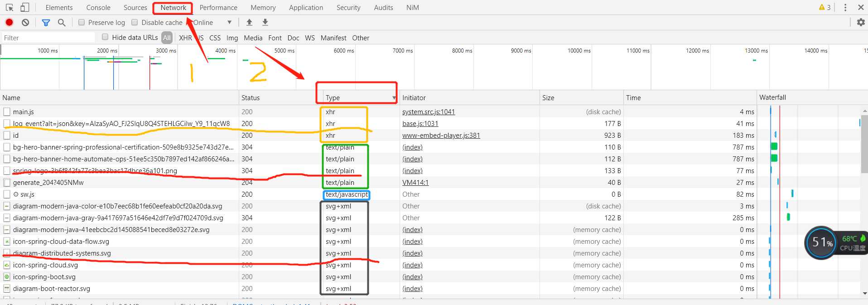Click the scrollbar down arrow of request list
Image resolution: width=868 pixels, height=305 pixels.
(x=864, y=293)
